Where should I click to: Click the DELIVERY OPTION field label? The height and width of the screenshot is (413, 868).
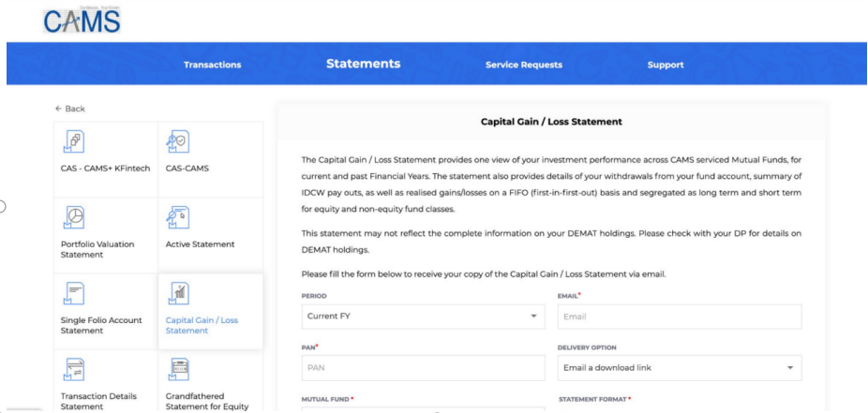587,347
